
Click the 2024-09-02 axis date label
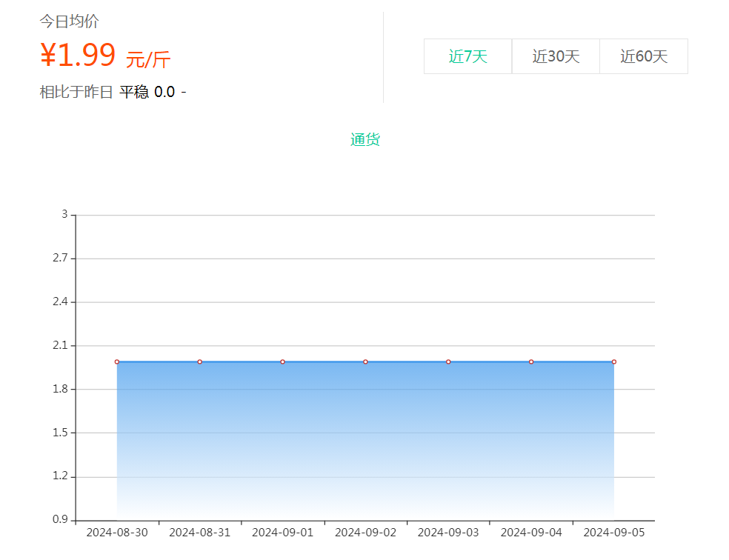[x=365, y=533]
